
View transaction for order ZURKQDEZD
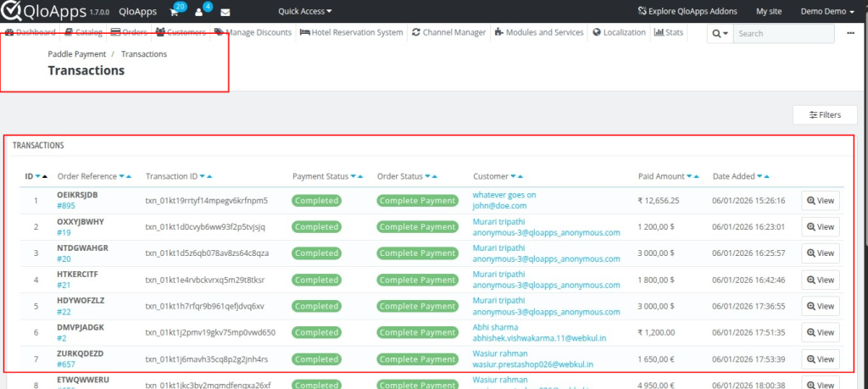point(821,359)
